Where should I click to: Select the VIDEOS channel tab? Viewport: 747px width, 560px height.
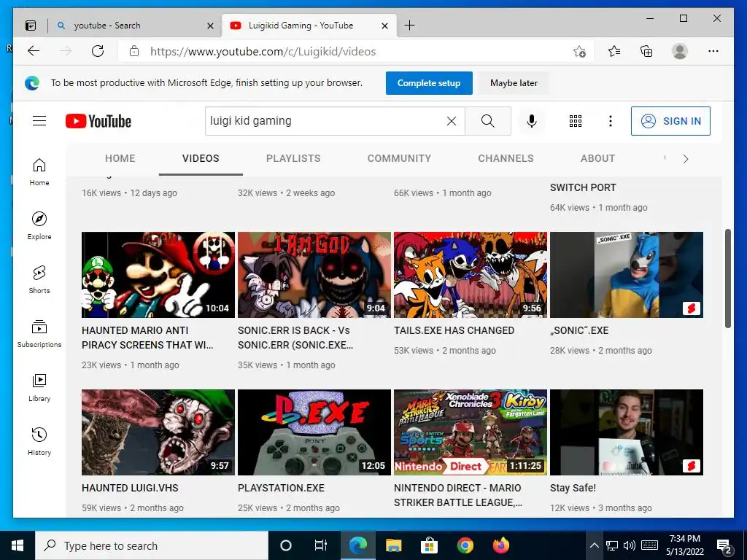[201, 158]
